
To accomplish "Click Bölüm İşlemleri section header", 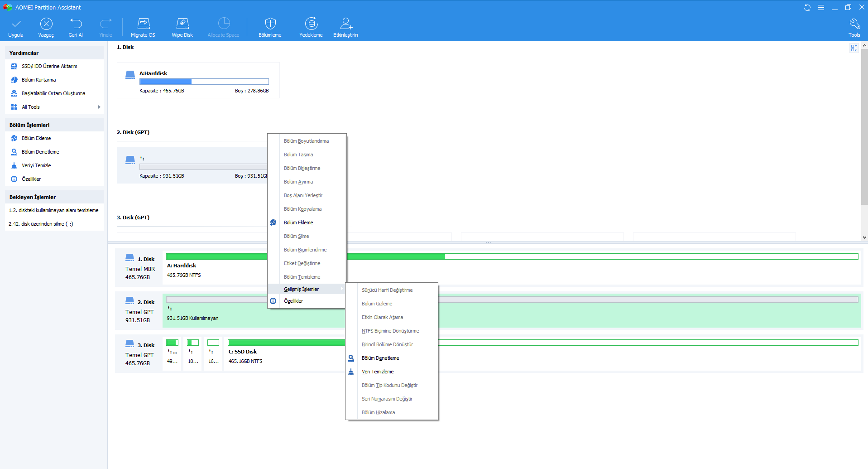I will [x=54, y=125].
